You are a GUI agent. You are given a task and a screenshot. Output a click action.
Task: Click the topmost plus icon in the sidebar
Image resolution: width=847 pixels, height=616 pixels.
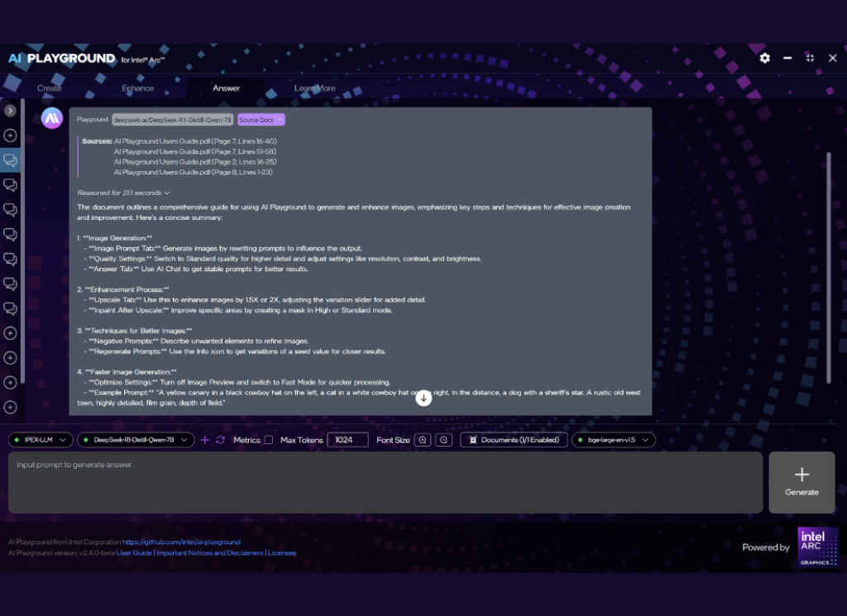[10, 136]
